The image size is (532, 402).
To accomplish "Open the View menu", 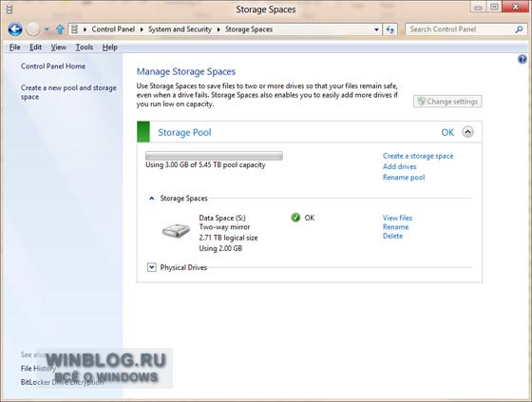I will [59, 48].
